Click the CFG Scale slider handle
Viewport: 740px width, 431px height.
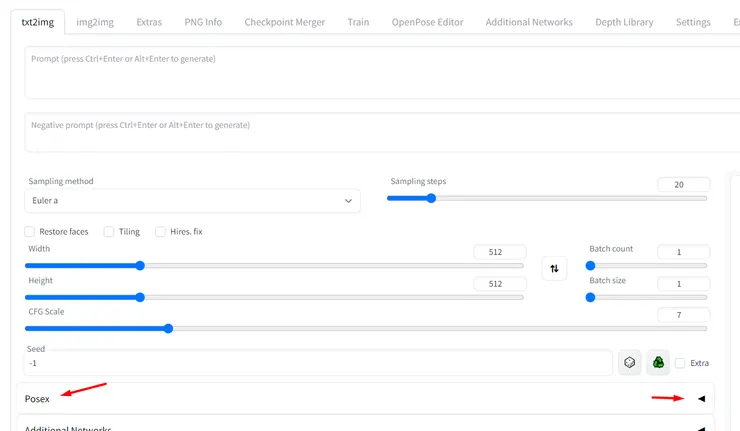(x=168, y=328)
